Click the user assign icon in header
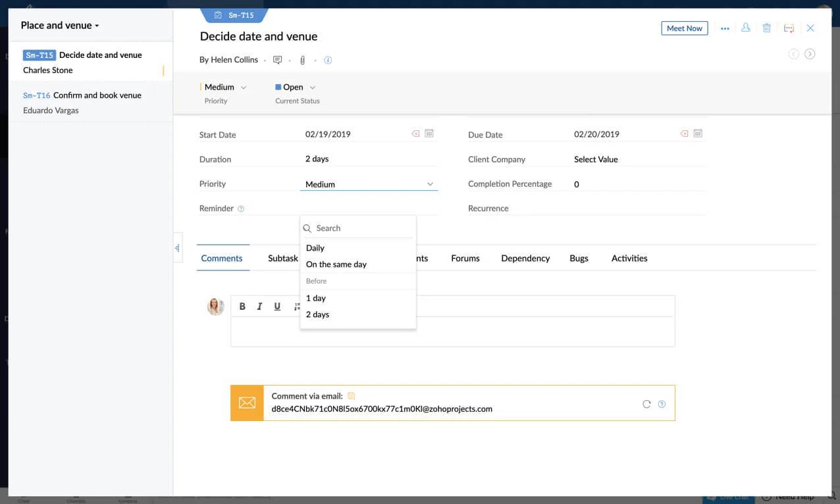Image resolution: width=840 pixels, height=504 pixels. click(x=746, y=28)
